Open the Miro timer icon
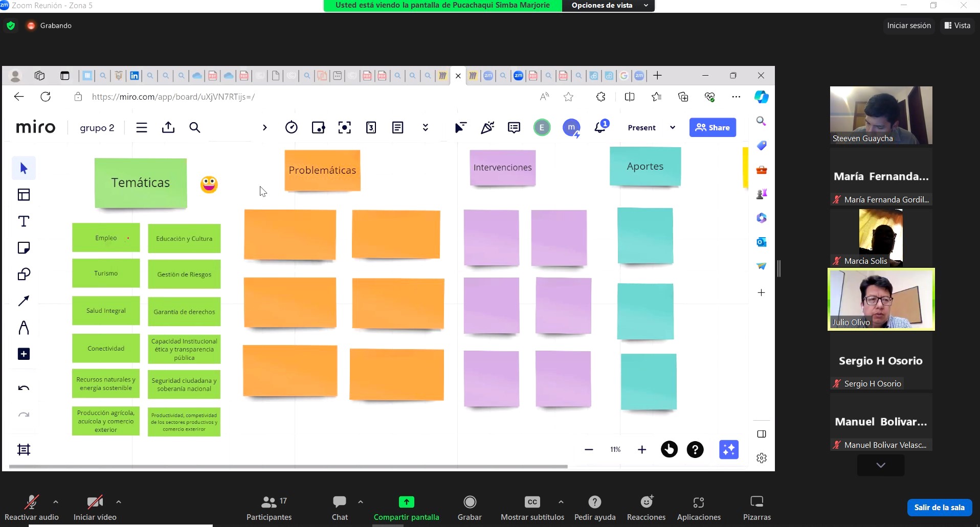Viewport: 980px width, 527px height. [x=291, y=128]
